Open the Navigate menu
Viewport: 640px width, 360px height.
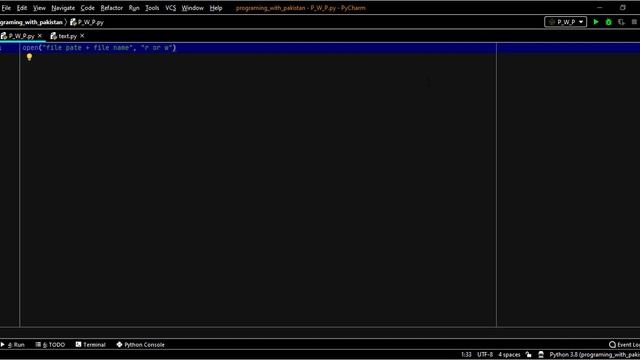[63, 8]
